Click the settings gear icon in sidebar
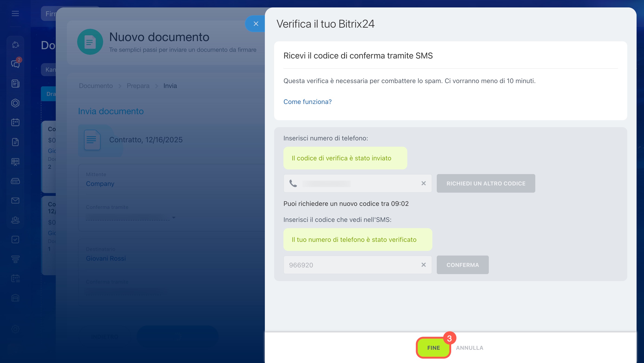644x363 pixels. click(x=15, y=329)
